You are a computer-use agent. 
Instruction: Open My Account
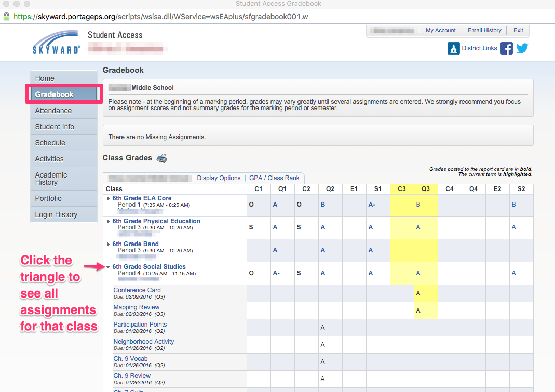(x=440, y=31)
